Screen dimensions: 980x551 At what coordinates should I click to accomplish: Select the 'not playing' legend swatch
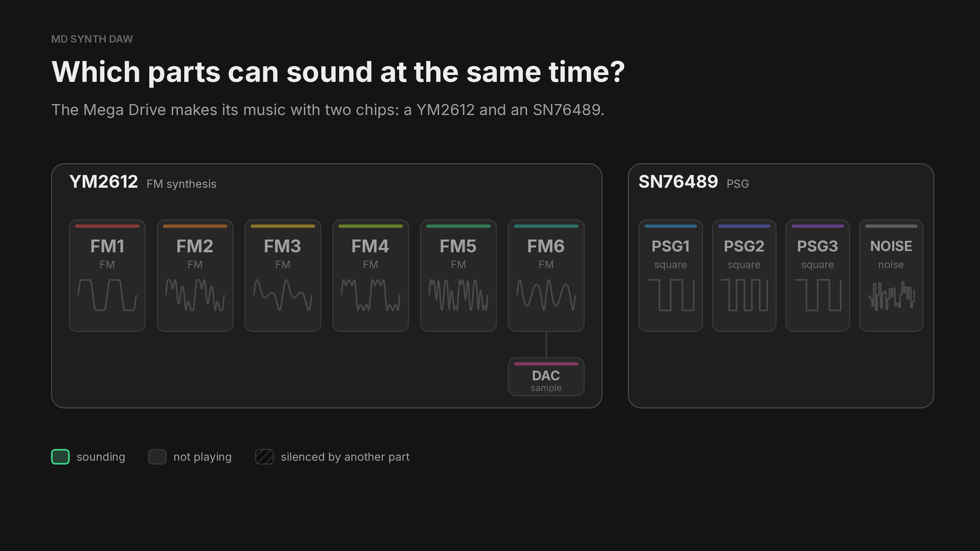pos(157,457)
